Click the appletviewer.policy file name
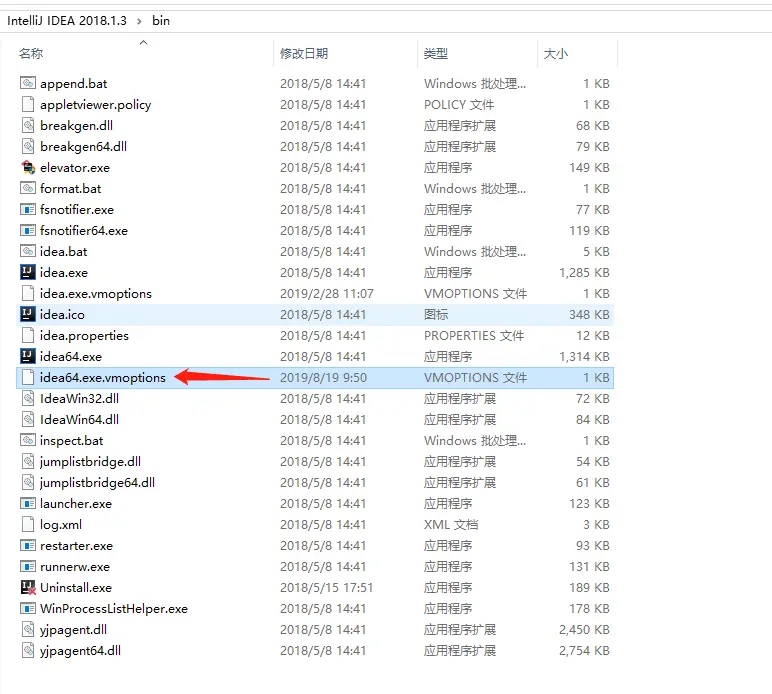772x694 pixels. pyautogui.click(x=96, y=104)
